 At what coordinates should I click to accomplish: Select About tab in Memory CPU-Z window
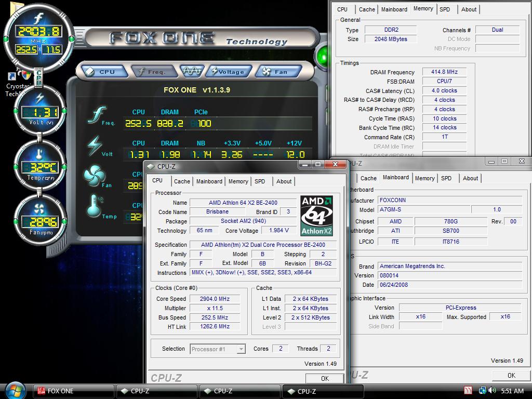point(469,9)
